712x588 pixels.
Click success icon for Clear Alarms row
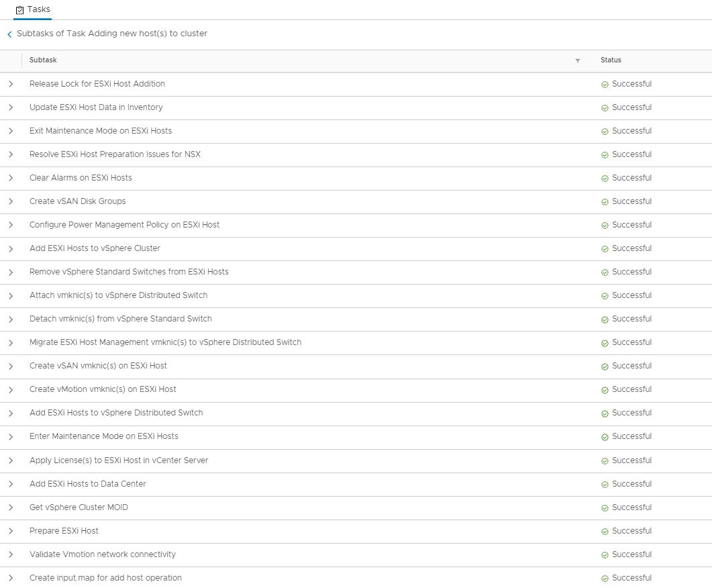[x=605, y=179]
